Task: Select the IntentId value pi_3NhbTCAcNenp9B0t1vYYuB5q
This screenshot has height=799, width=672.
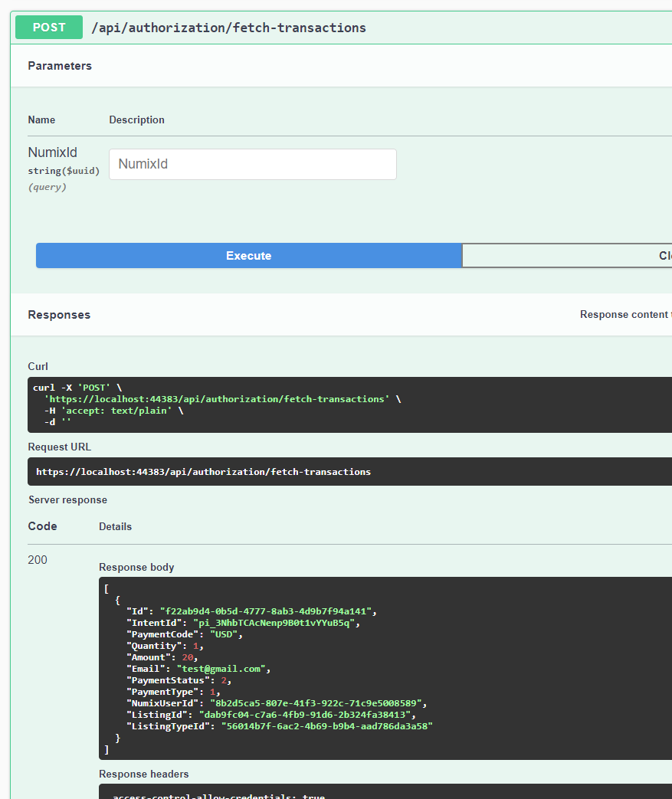Action: 274,623
